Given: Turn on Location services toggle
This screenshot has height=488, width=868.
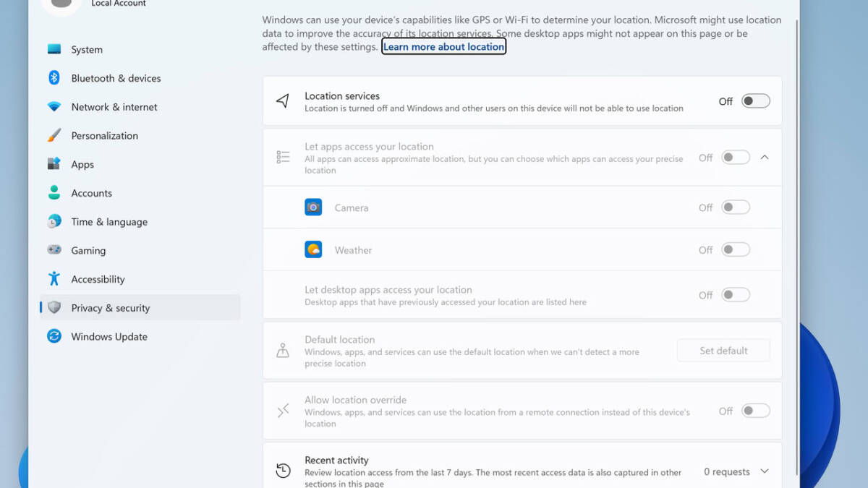Looking at the screenshot, I should pyautogui.click(x=756, y=101).
